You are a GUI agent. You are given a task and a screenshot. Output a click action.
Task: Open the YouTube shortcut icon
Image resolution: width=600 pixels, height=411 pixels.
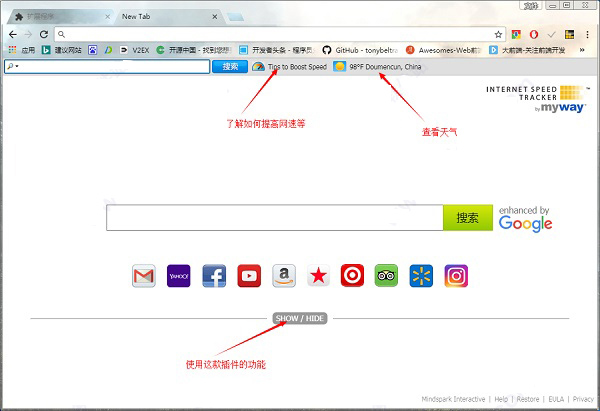click(249, 276)
